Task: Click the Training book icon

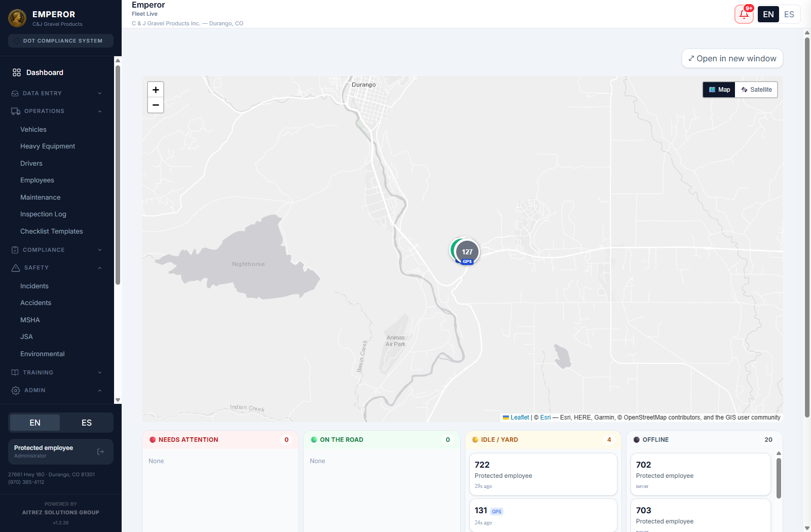Action: [15, 372]
